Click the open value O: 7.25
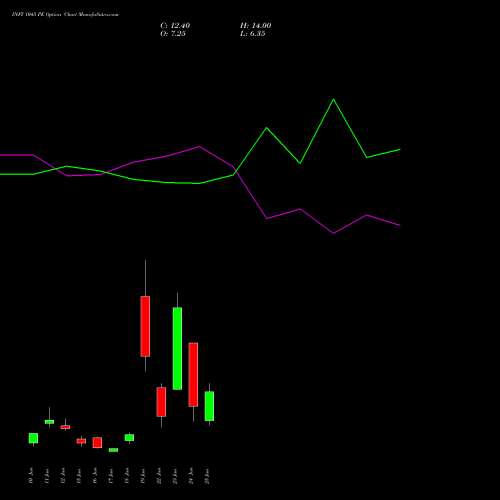 (x=173, y=34)
